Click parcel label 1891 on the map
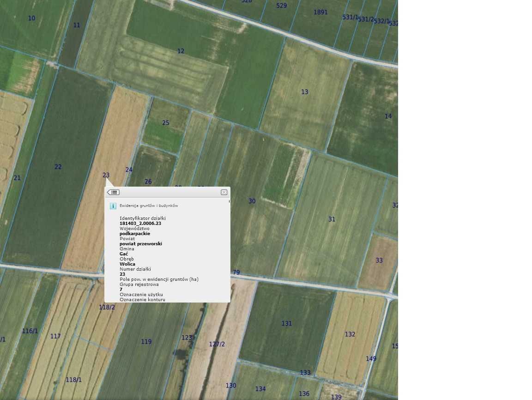 point(320,12)
